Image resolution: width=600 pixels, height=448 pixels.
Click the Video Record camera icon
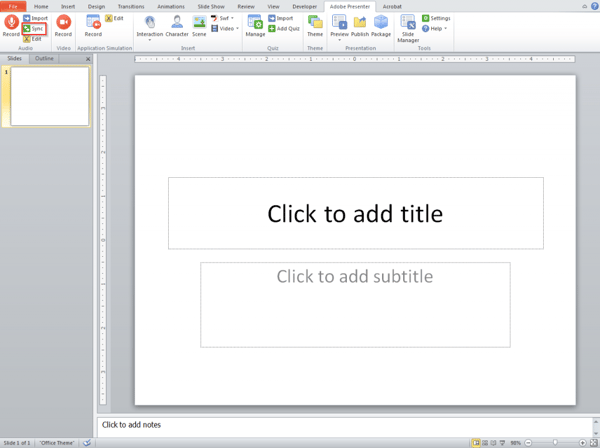[63, 23]
